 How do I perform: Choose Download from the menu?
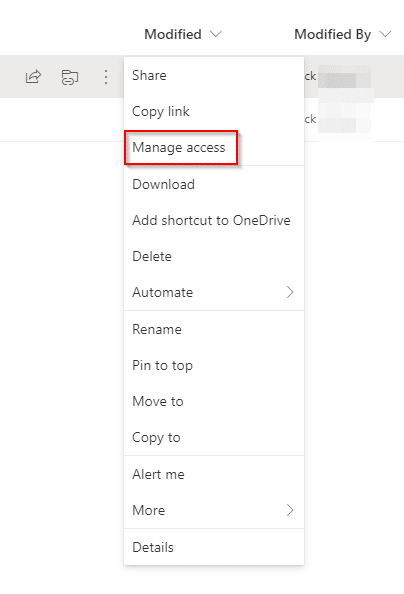[x=214, y=184]
